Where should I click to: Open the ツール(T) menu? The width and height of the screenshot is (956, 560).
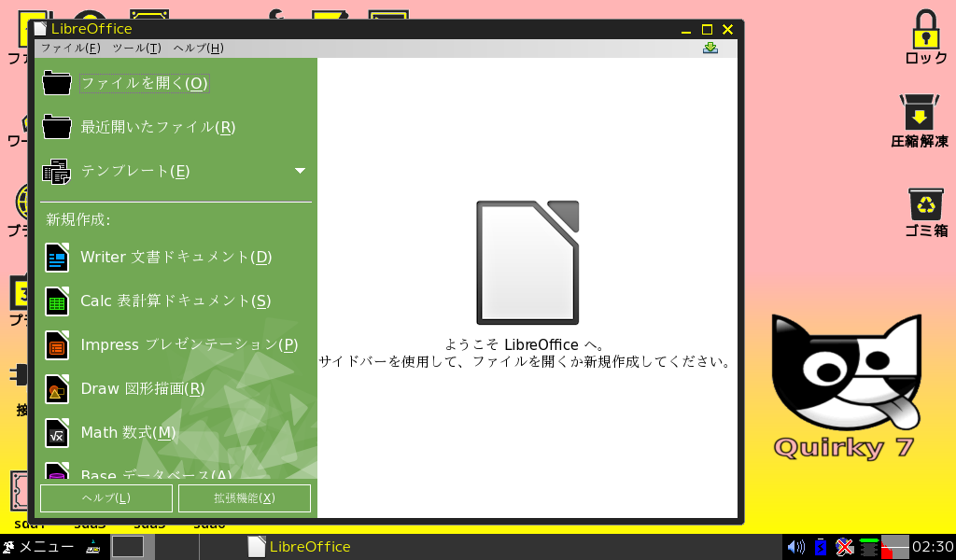click(x=136, y=49)
